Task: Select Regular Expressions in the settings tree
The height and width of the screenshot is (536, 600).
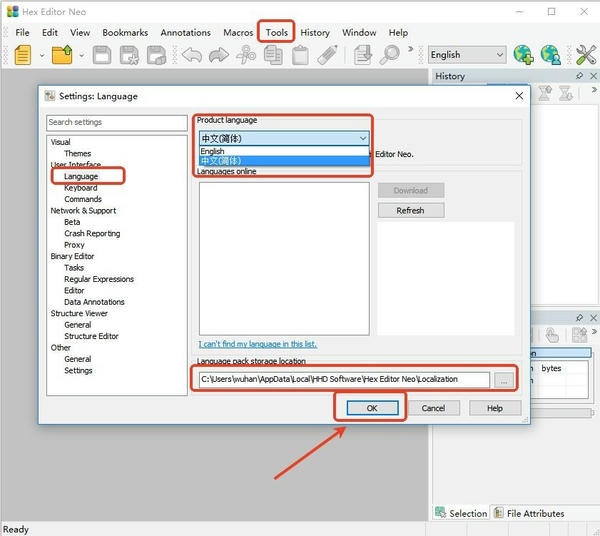Action: pos(99,279)
